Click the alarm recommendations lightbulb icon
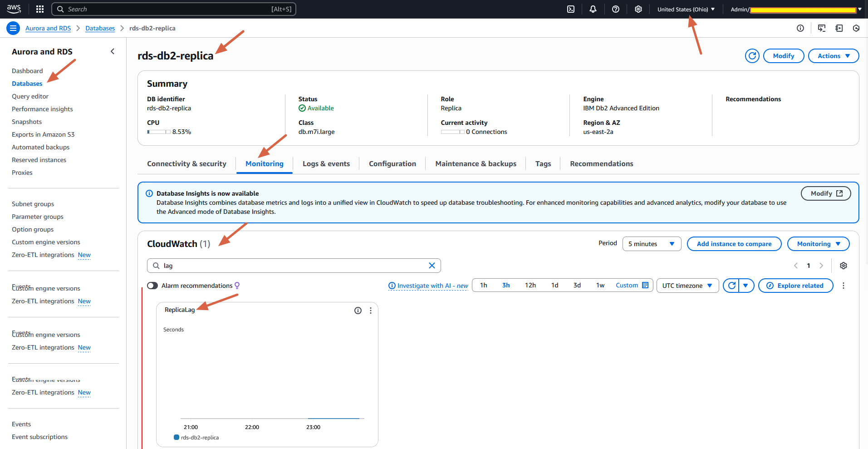The height and width of the screenshot is (449, 868). pyautogui.click(x=237, y=286)
